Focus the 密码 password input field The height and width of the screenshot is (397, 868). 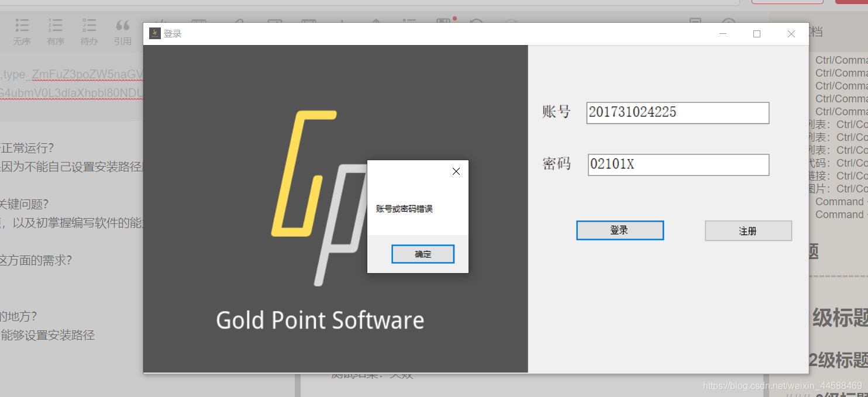[x=678, y=165]
